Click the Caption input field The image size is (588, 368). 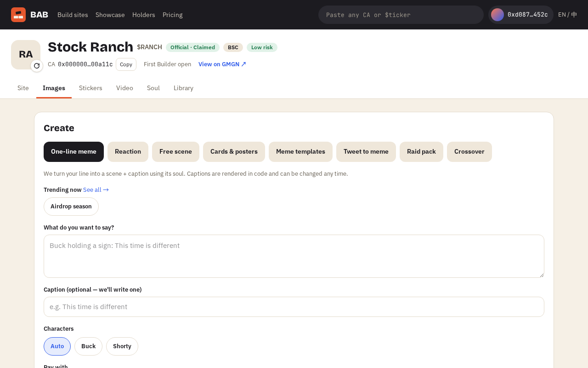(x=294, y=307)
